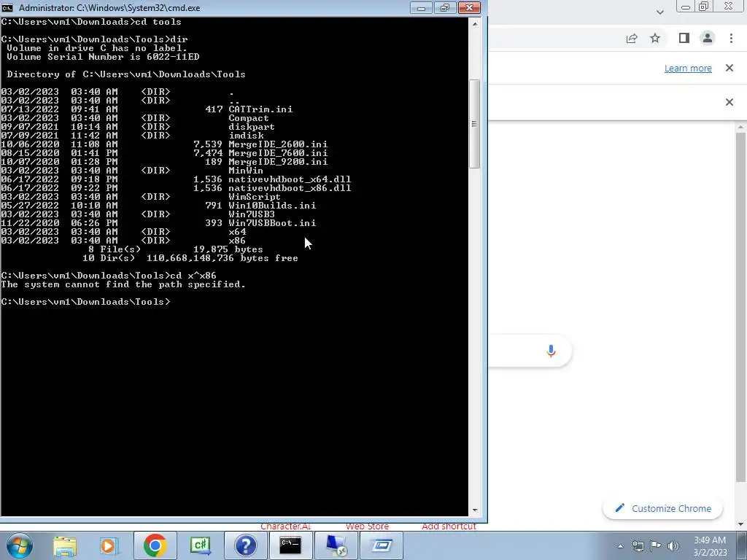Screen dimensions: 747x560
Task: Start voice search with microphone icon
Action: [551, 351]
